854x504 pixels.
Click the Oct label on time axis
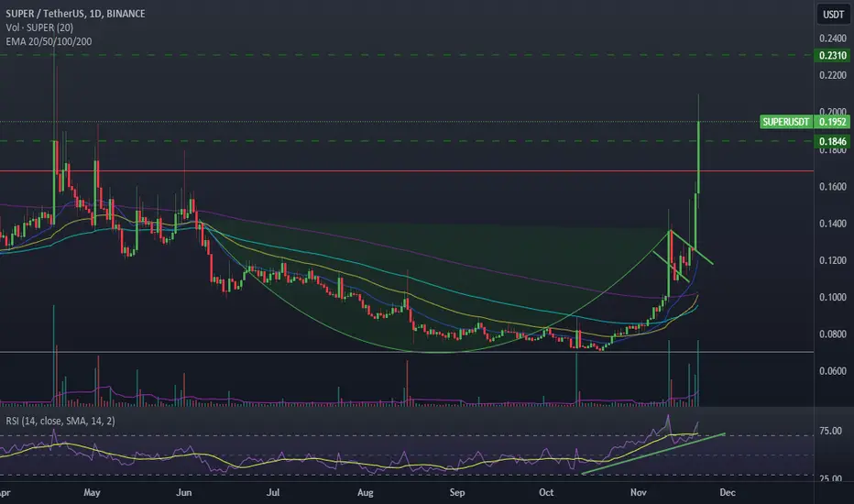tap(546, 493)
